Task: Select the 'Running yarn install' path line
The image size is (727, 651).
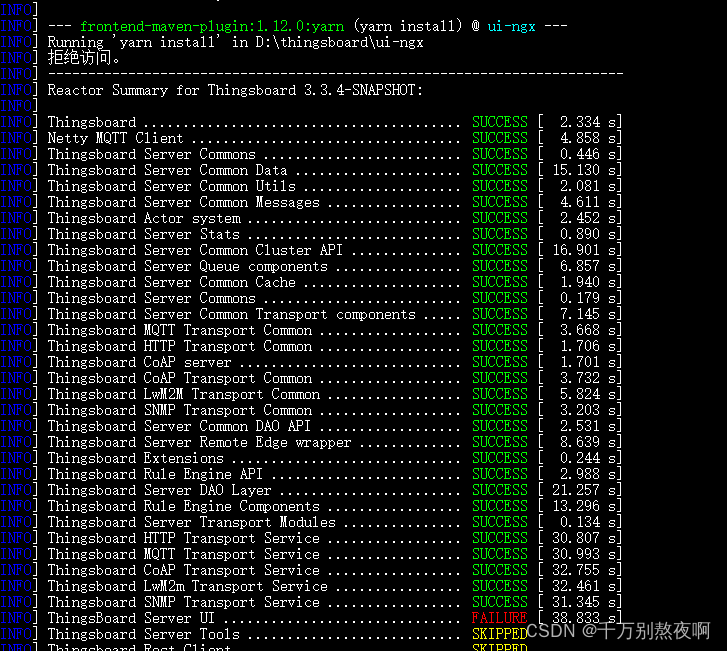Action: click(x=236, y=43)
